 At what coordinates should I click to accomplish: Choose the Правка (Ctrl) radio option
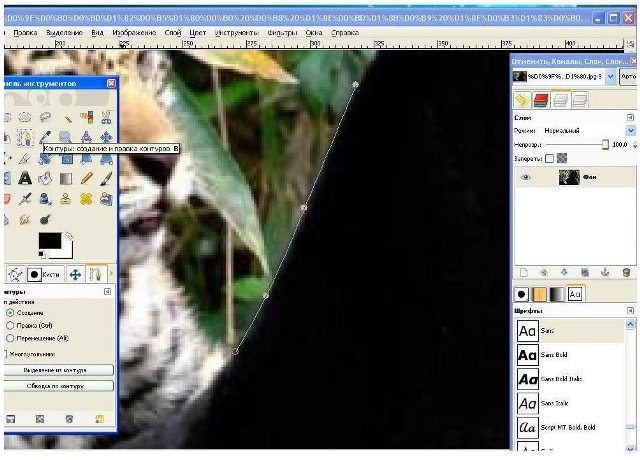pos(10,325)
